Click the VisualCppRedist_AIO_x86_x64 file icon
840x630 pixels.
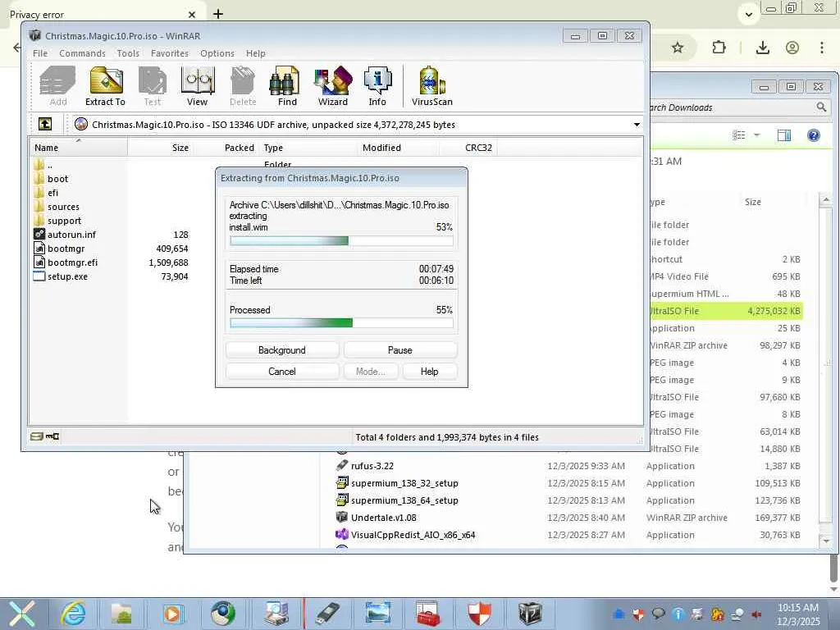tap(342, 534)
